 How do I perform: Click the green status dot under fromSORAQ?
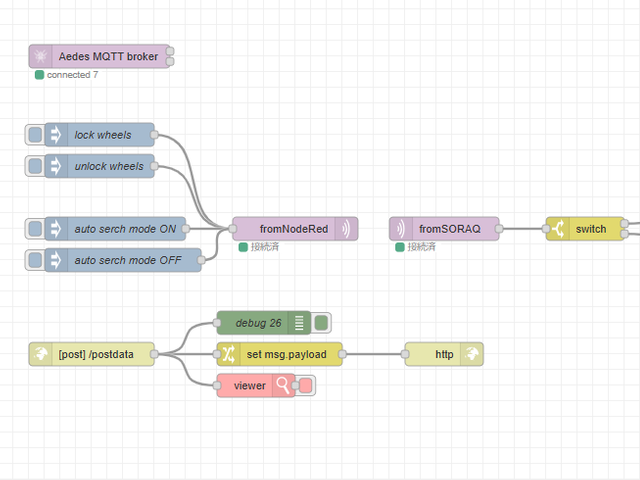[400, 247]
